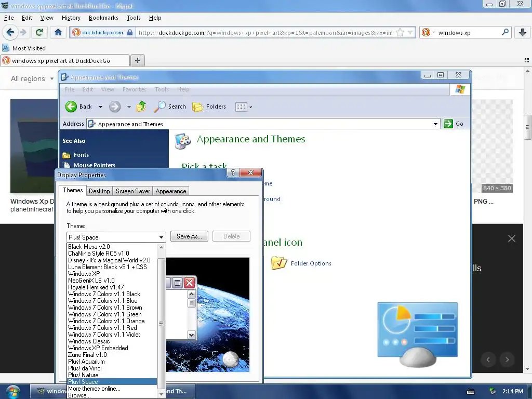Show the Folders pane in Explorer
The image size is (532, 399).
(x=209, y=107)
